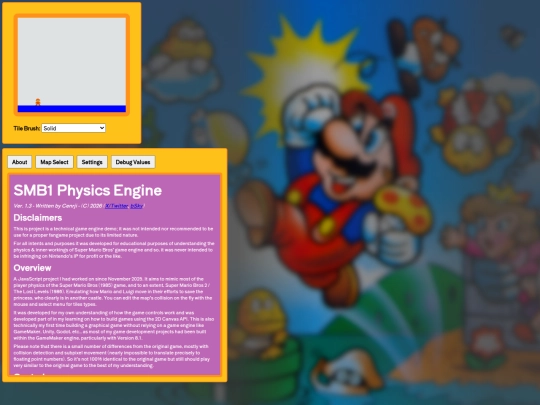Click the version and author line
This screenshot has width=540, height=405.
tap(79, 206)
